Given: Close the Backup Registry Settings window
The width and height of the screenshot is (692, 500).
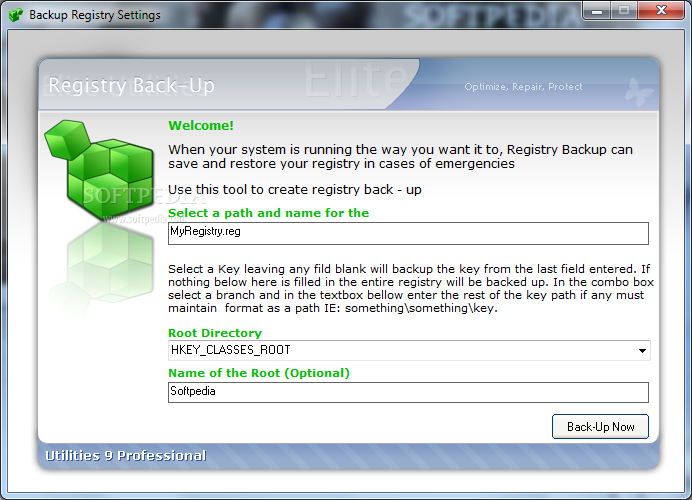Looking at the screenshot, I should [x=661, y=10].
